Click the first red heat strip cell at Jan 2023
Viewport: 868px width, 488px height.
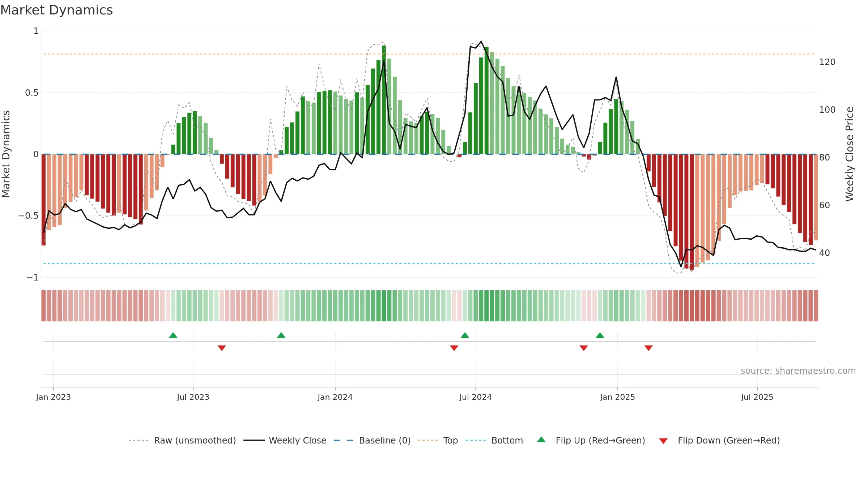coord(43,306)
